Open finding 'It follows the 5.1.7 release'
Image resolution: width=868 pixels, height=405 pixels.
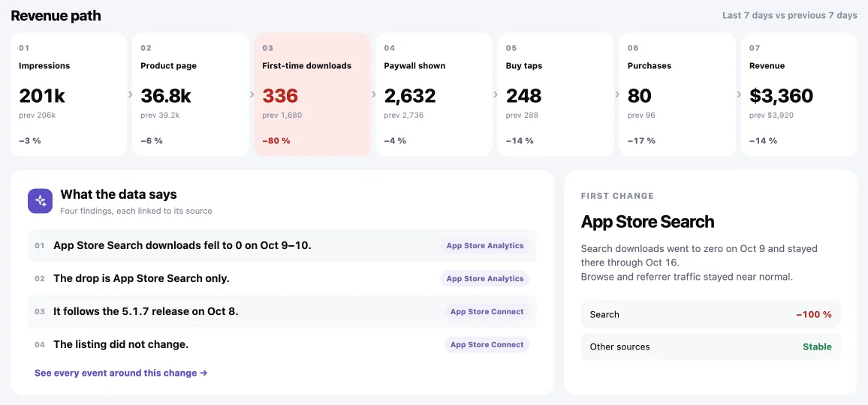click(282, 311)
